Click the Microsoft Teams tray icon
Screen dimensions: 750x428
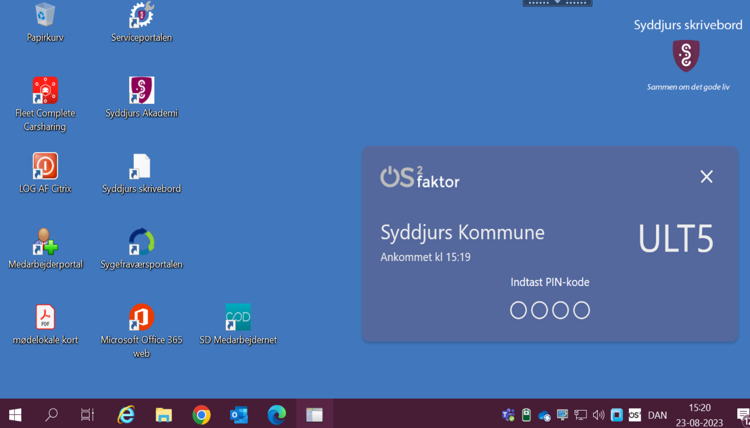(x=508, y=415)
